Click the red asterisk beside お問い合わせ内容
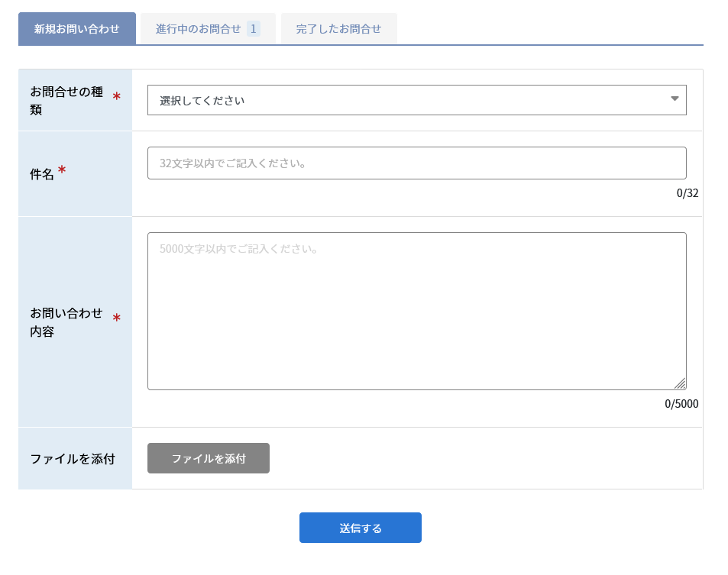Screen dimensions: 728x575 tap(117, 318)
